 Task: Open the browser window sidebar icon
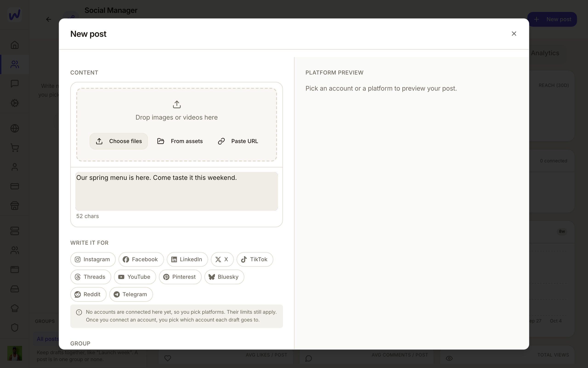(14, 269)
